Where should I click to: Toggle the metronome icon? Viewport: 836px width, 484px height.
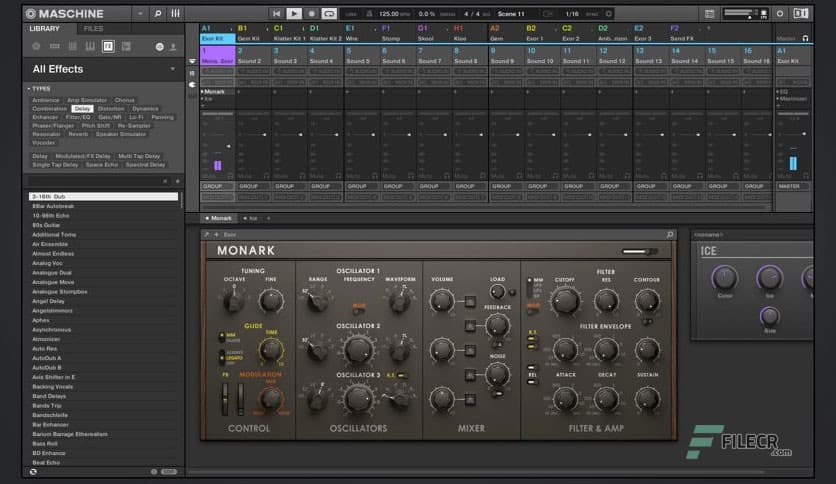click(369, 14)
